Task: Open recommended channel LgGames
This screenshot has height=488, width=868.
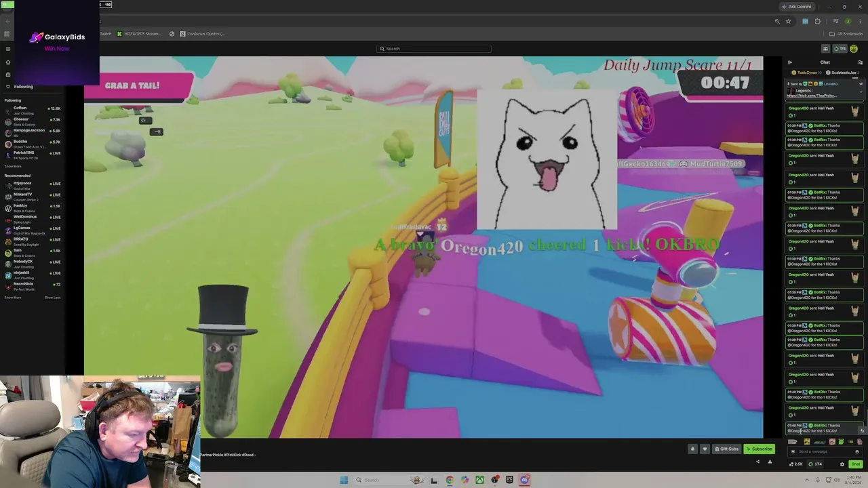Action: (33, 229)
